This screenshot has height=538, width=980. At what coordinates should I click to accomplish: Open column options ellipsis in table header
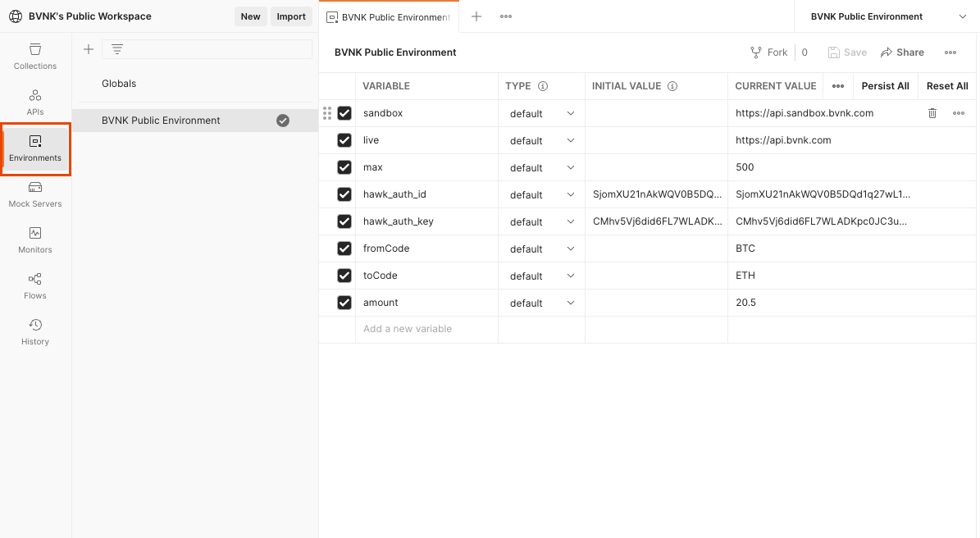[838, 86]
